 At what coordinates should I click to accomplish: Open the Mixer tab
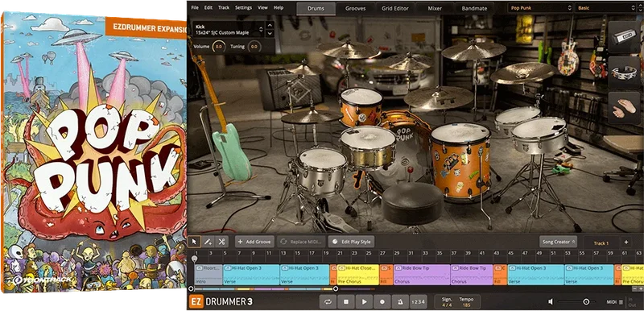[434, 8]
